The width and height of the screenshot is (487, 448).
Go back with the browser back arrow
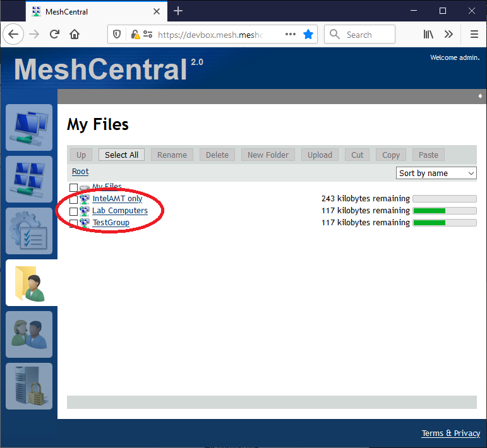(13, 34)
